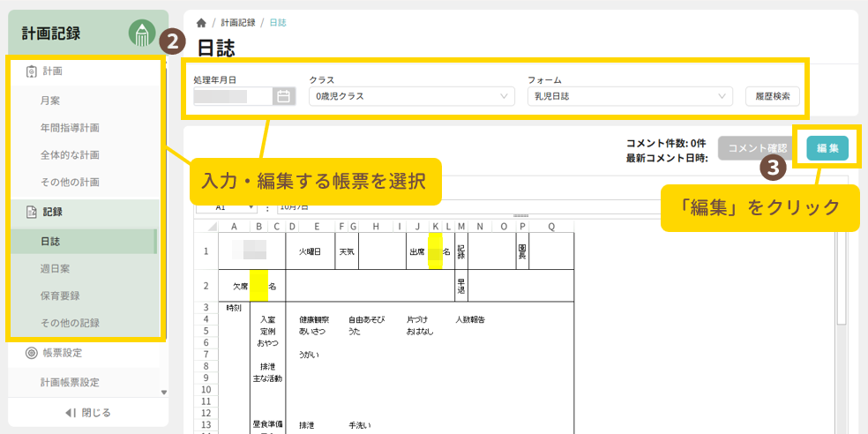
Task: Click the 帳票設定 gear icon
Action: point(31,353)
